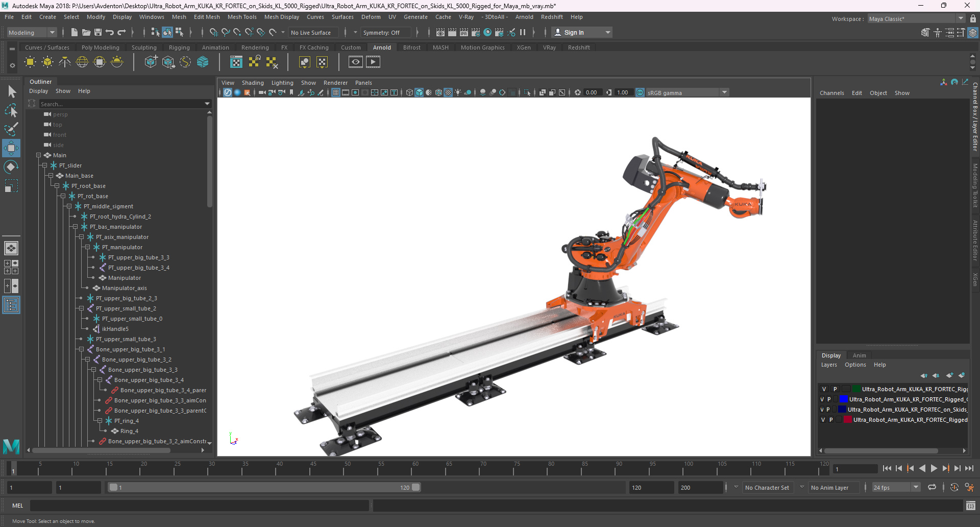Open Sign In dropdown arrow
The image size is (980, 527).
click(x=607, y=32)
